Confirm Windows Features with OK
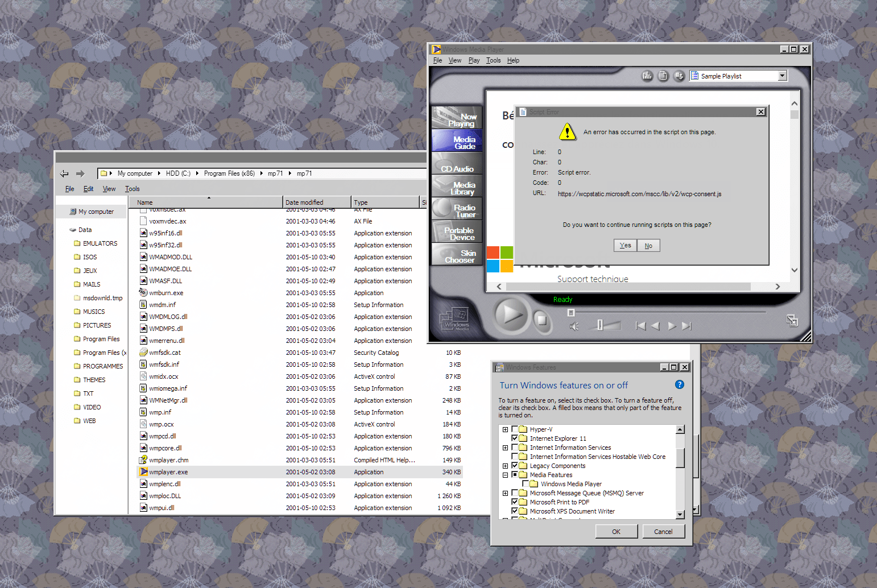The image size is (877, 588). [616, 532]
